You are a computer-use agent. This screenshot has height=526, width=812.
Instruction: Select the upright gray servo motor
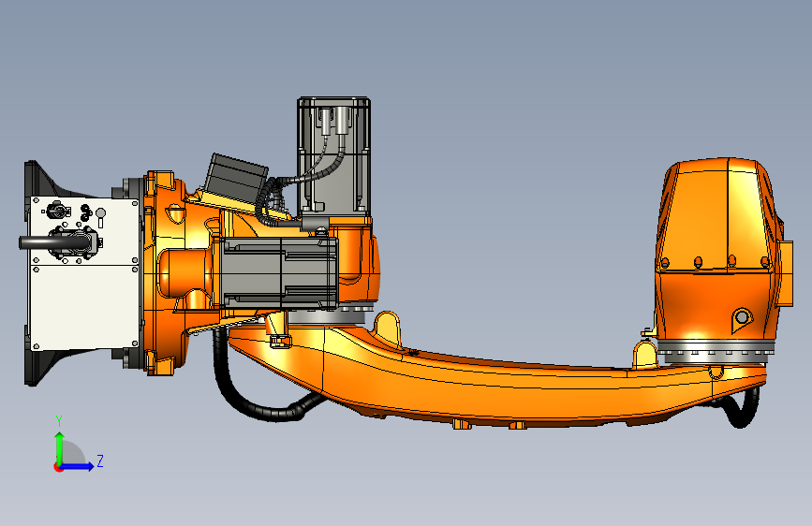(x=333, y=155)
